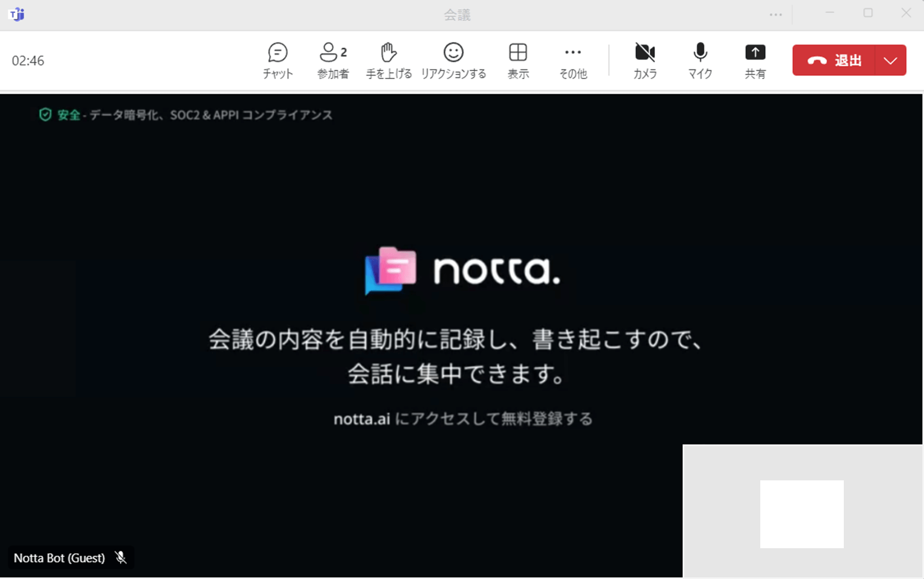Image resolution: width=924 pixels, height=579 pixels.
Task: Open リアクションする reactions menu
Action: [453, 61]
